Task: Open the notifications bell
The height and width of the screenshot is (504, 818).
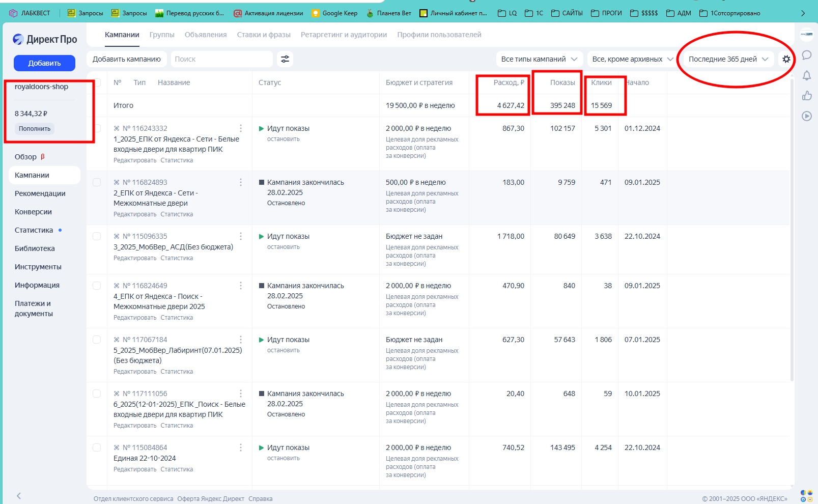Action: click(807, 76)
